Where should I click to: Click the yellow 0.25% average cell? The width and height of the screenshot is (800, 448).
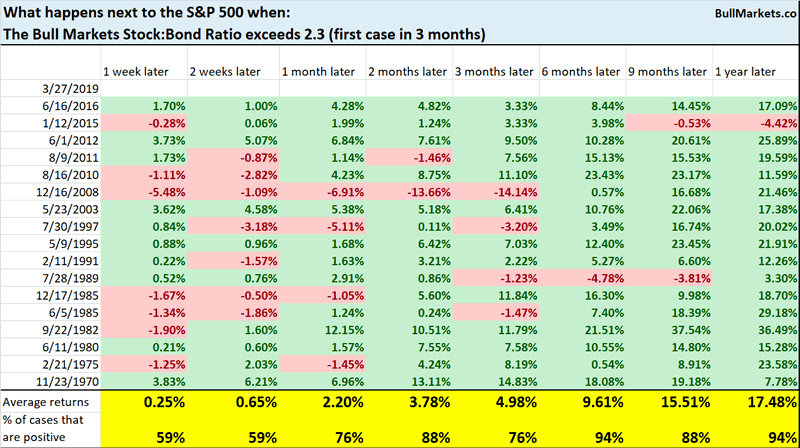(139, 403)
